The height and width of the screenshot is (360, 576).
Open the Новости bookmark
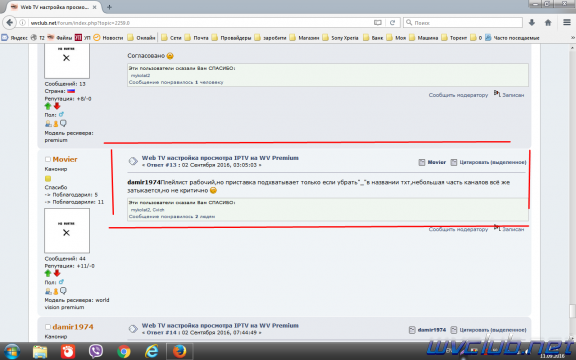coord(108,37)
